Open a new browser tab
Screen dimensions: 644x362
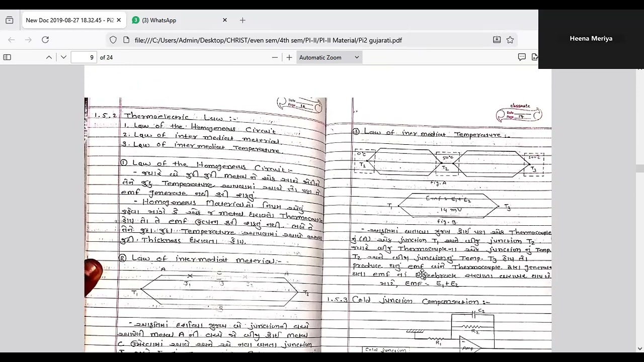[x=243, y=20]
